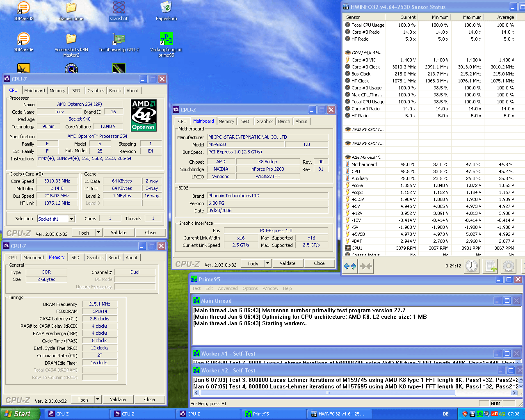Open the Papierkorb recycle bin

coord(166,11)
